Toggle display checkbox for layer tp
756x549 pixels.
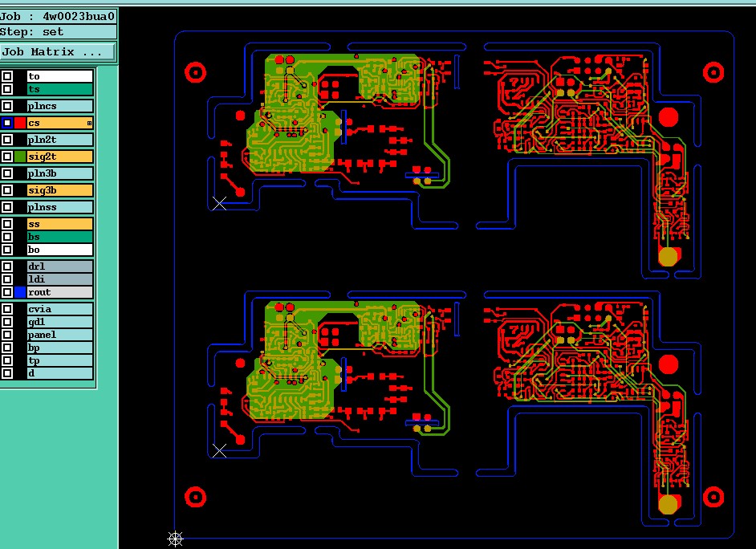pyautogui.click(x=6, y=360)
